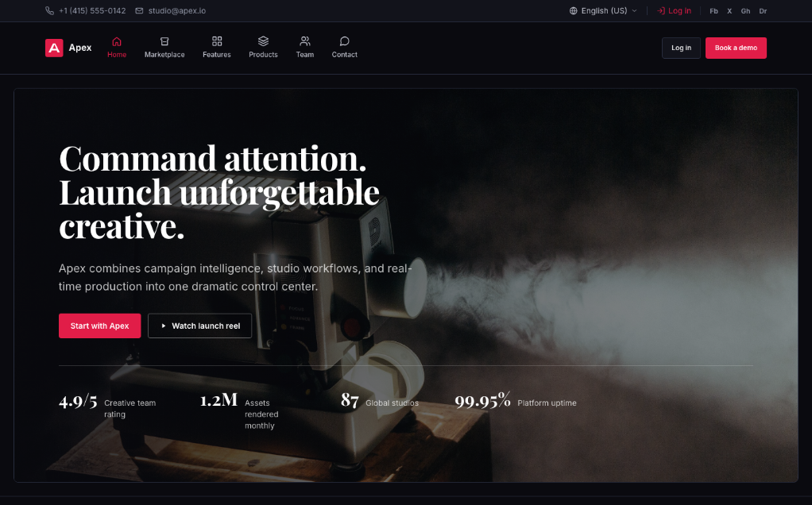The width and height of the screenshot is (812, 505).
Task: Open the Features nav label
Action: tap(216, 54)
